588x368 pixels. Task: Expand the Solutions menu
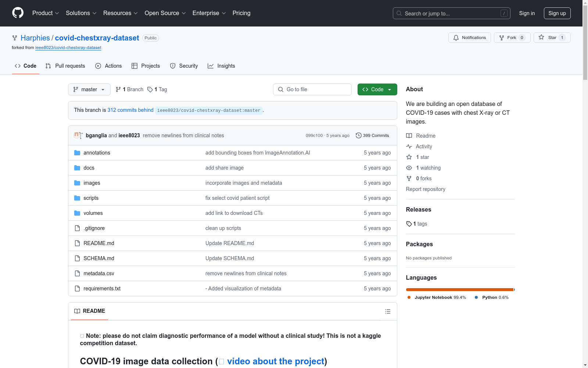(x=81, y=13)
